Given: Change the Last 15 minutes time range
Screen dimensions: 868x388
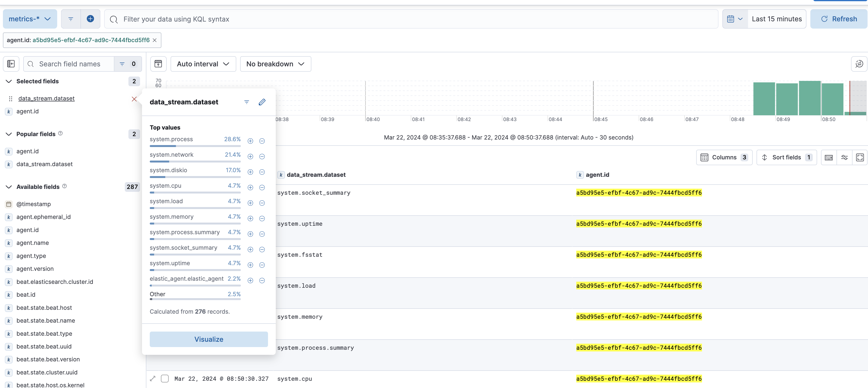Looking at the screenshot, I should (x=777, y=19).
